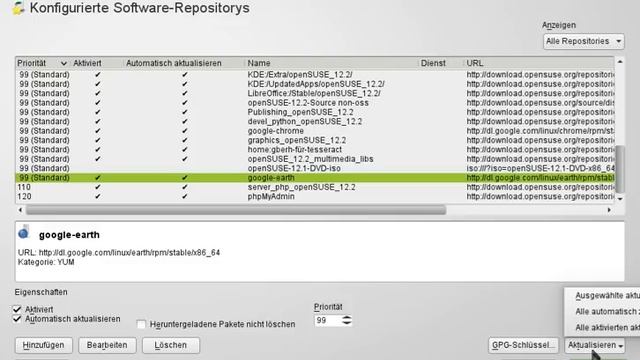Click the table's scroll down arrow
The height and width of the screenshot is (360, 640).
point(620,199)
